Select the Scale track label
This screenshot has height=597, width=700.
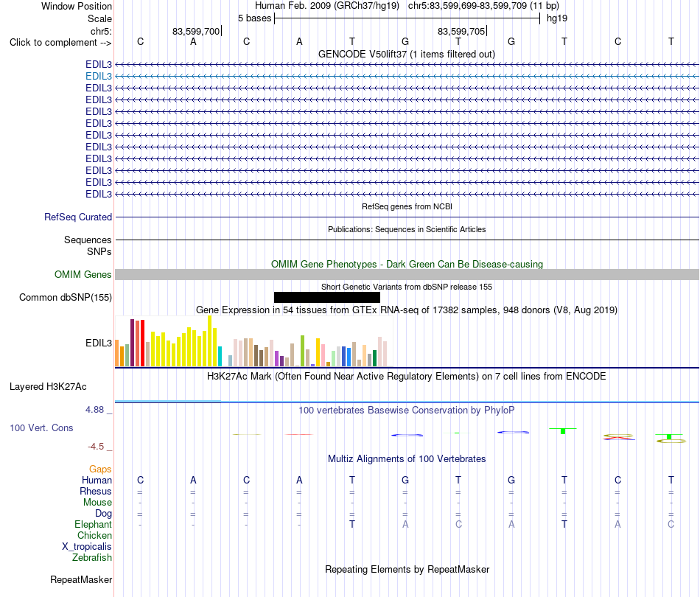[x=99, y=18]
